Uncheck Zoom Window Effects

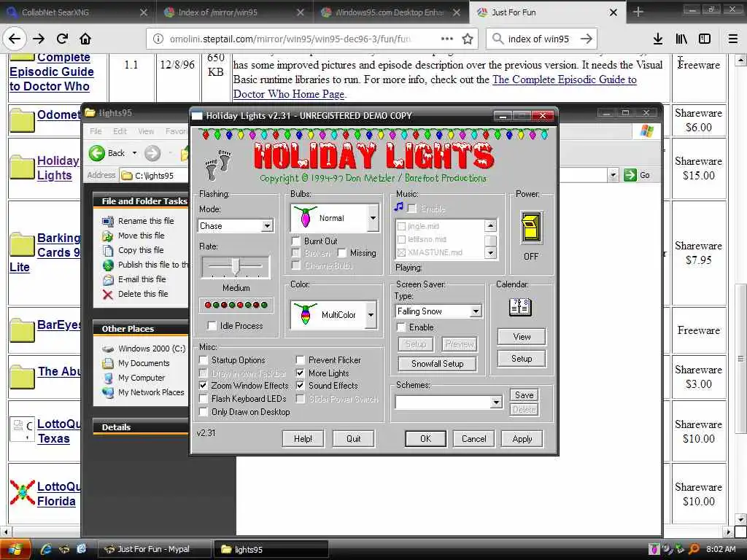tap(204, 385)
